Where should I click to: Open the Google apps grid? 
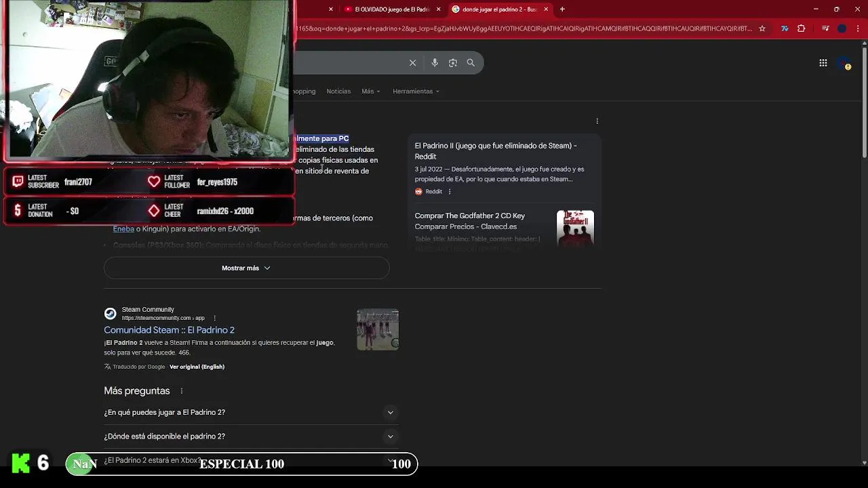823,63
